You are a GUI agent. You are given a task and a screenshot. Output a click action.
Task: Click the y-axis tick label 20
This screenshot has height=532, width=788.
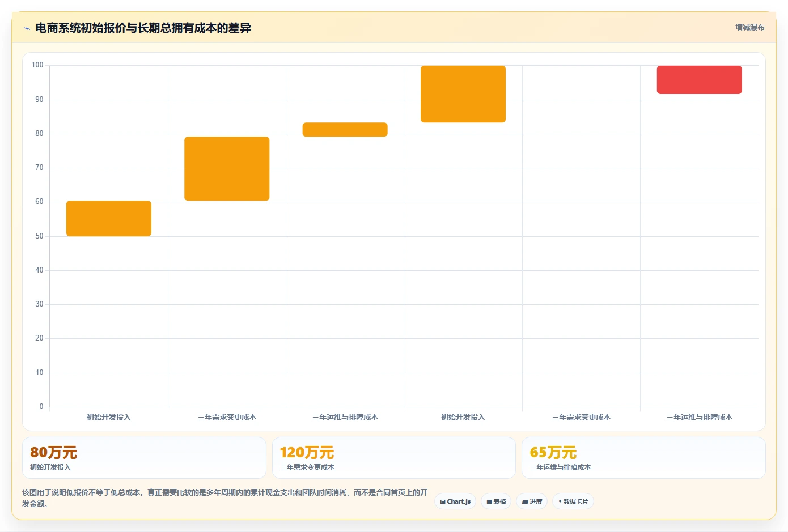point(39,338)
